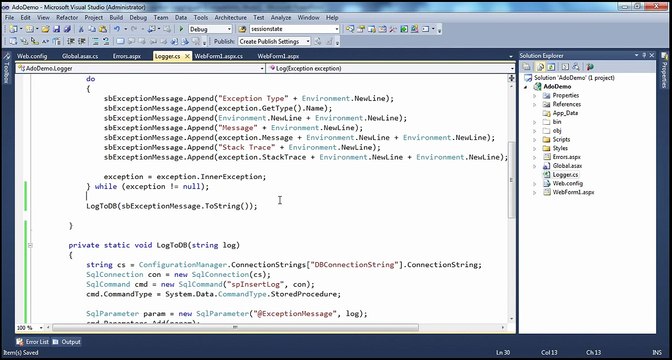Click the Solution Explorer Properties icon

point(527,67)
